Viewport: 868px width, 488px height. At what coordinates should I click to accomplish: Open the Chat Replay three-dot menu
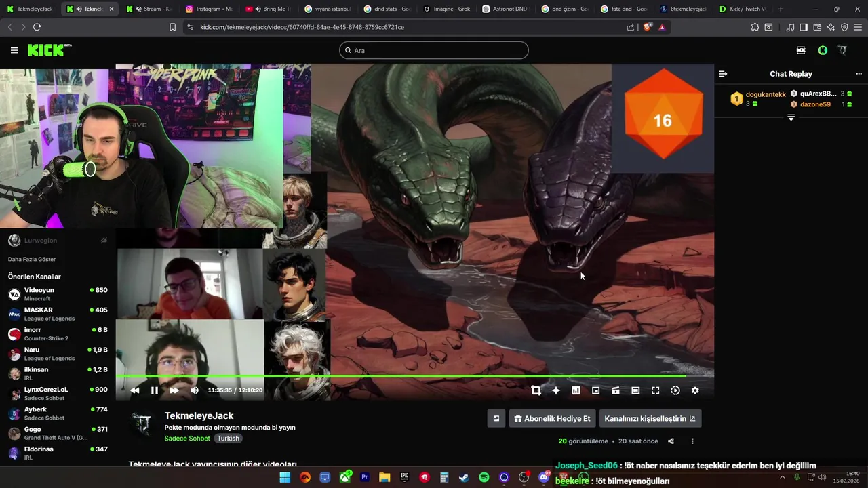859,74
